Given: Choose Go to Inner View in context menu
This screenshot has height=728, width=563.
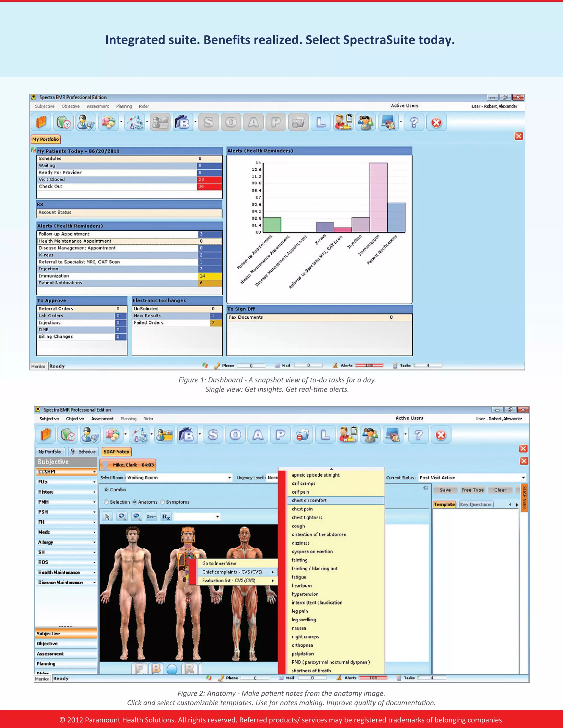Looking at the screenshot, I should pos(219,563).
